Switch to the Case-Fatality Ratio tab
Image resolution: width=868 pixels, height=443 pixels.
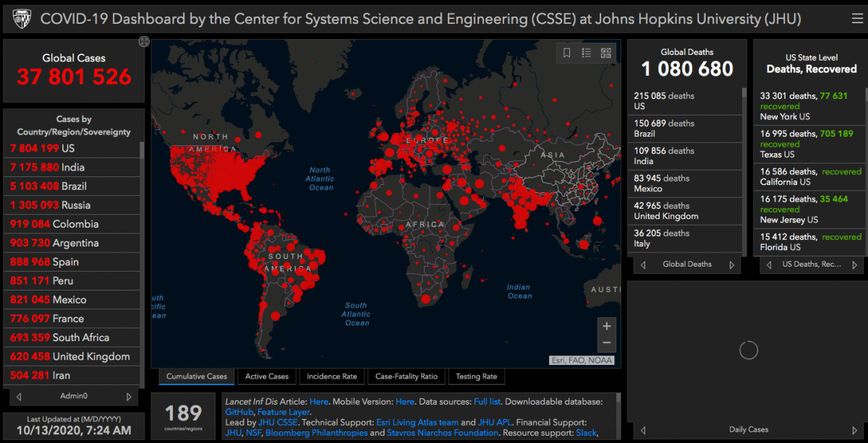coord(407,377)
